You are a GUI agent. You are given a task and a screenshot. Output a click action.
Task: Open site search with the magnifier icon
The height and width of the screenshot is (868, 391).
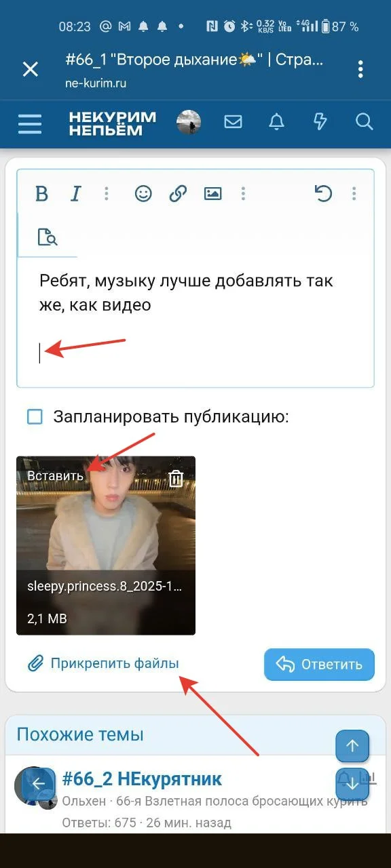coord(365,122)
